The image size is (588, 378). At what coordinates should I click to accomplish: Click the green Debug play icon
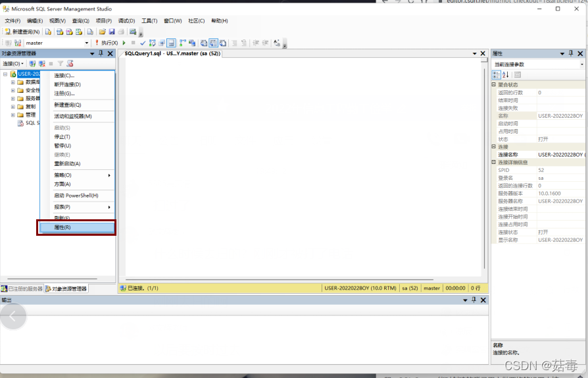(124, 43)
